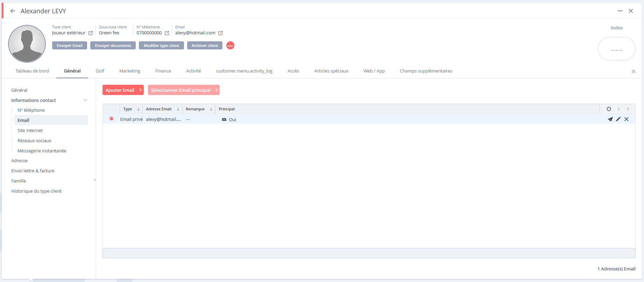
Task: Open table settings gear icon
Action: click(x=609, y=109)
